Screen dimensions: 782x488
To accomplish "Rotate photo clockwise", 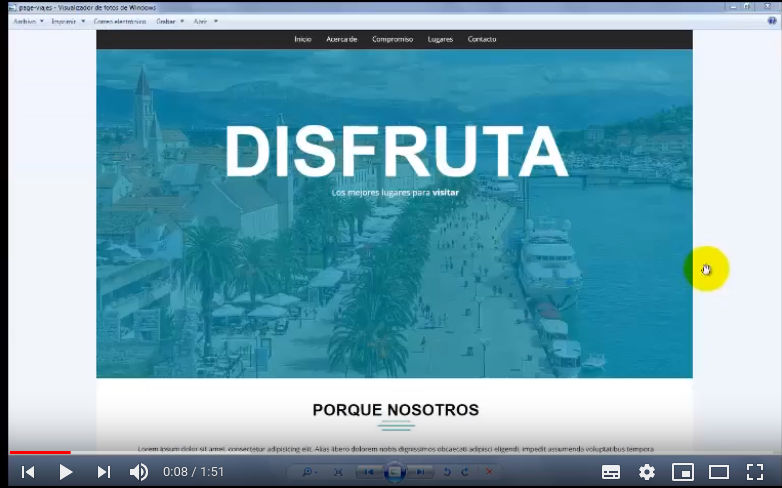I will (x=465, y=472).
